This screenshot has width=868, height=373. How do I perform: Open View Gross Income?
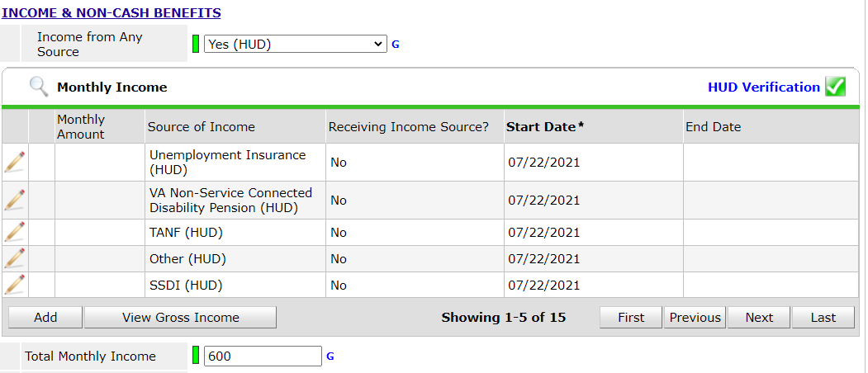coord(180,318)
